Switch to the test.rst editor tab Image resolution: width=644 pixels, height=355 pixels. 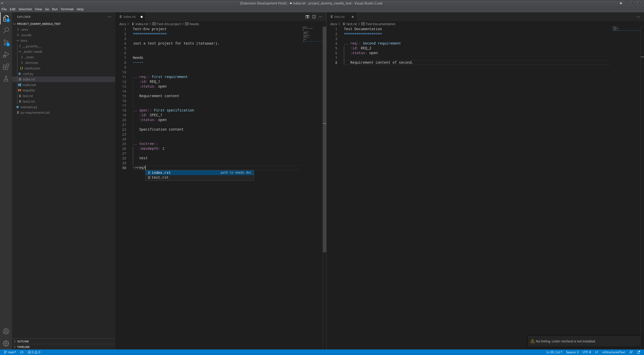(339, 17)
